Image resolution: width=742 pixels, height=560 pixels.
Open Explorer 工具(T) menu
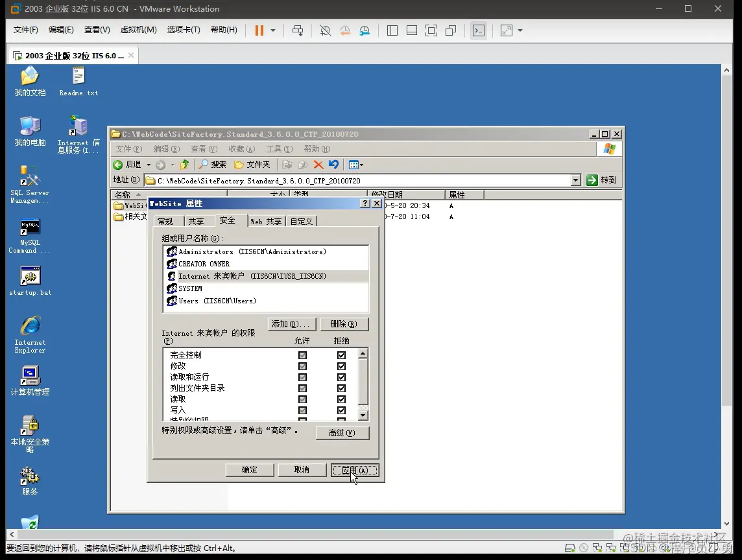279,149
